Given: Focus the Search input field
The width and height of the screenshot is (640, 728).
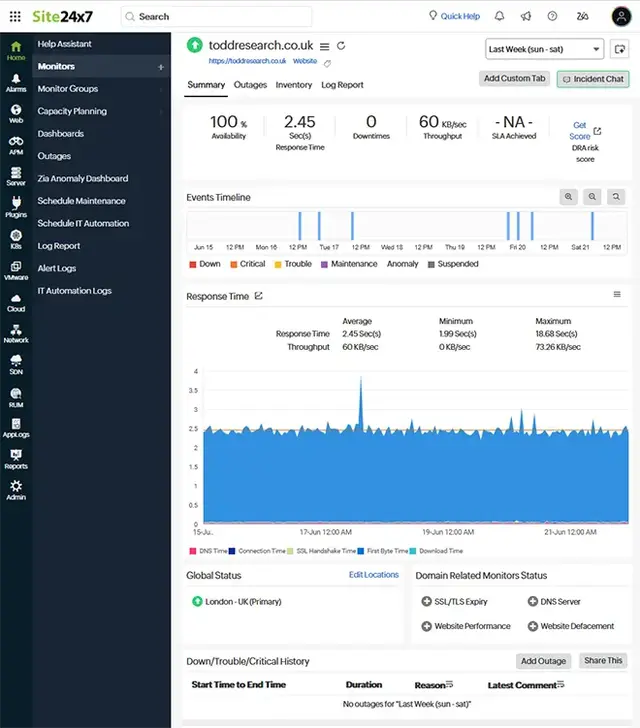Looking at the screenshot, I should pyautogui.click(x=216, y=17).
